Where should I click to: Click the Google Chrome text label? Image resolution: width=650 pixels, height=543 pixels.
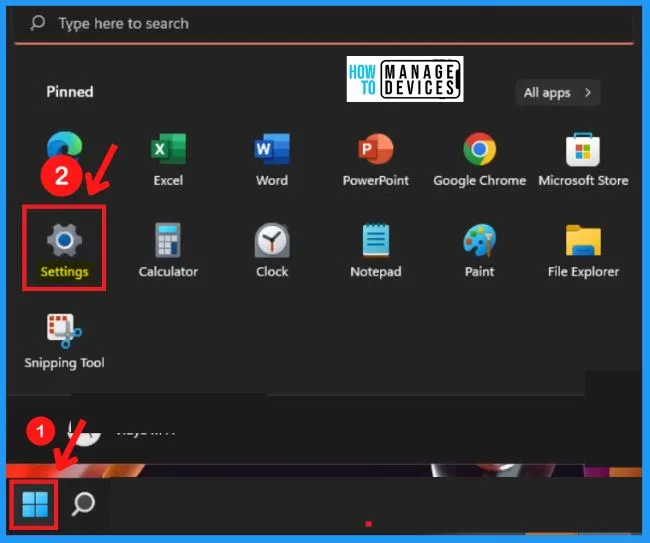pos(480,181)
